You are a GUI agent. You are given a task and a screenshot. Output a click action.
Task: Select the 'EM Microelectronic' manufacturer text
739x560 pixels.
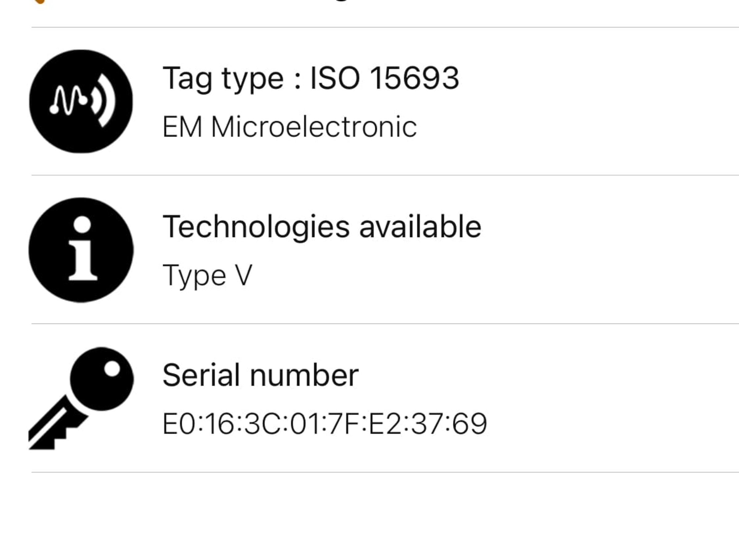[290, 127]
